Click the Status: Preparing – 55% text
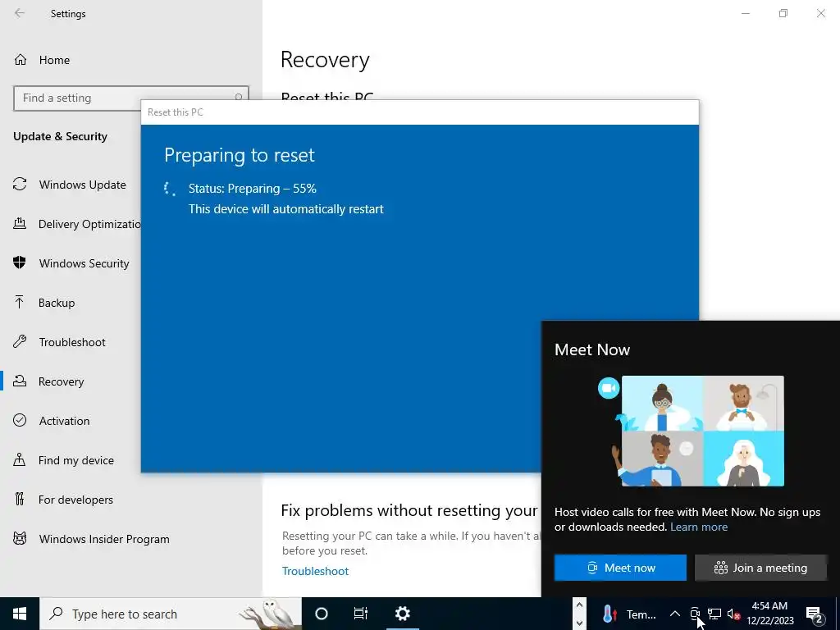 coord(253,189)
